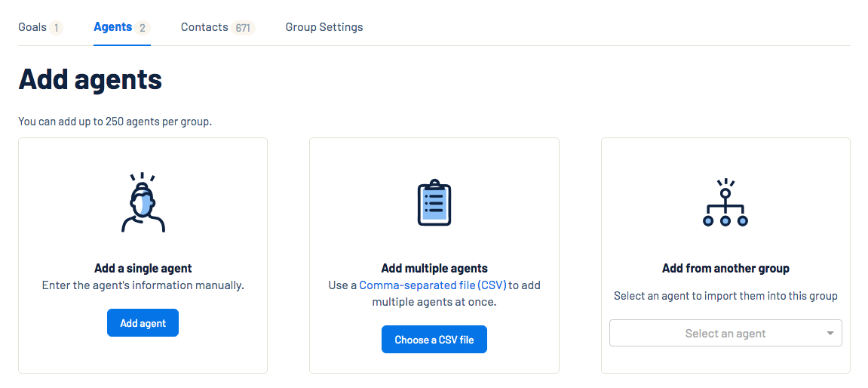Go to Group Settings tab

(324, 26)
